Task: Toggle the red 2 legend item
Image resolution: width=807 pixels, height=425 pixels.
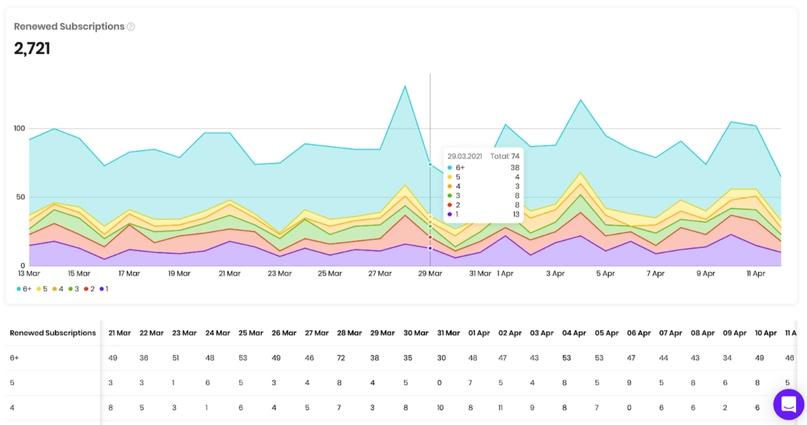Action: pyautogui.click(x=92, y=289)
